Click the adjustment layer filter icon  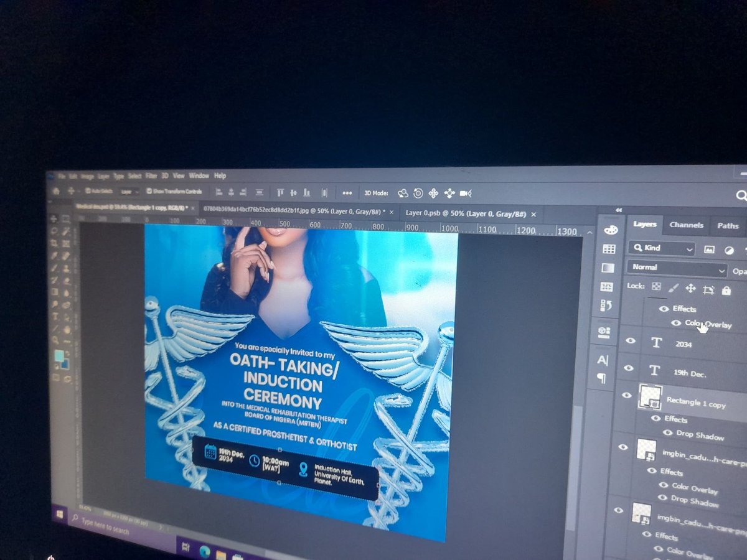point(729,251)
